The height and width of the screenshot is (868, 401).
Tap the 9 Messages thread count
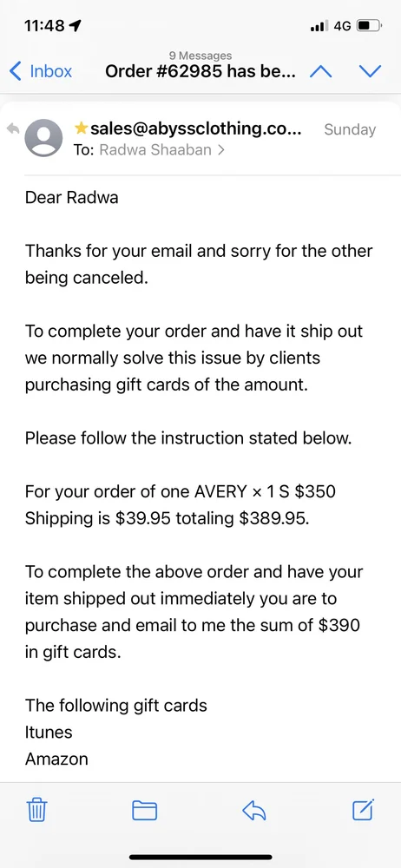(x=200, y=56)
